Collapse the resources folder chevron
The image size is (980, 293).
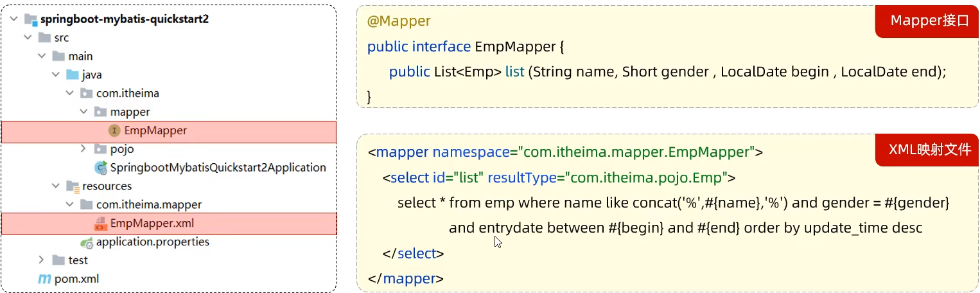coord(56,186)
